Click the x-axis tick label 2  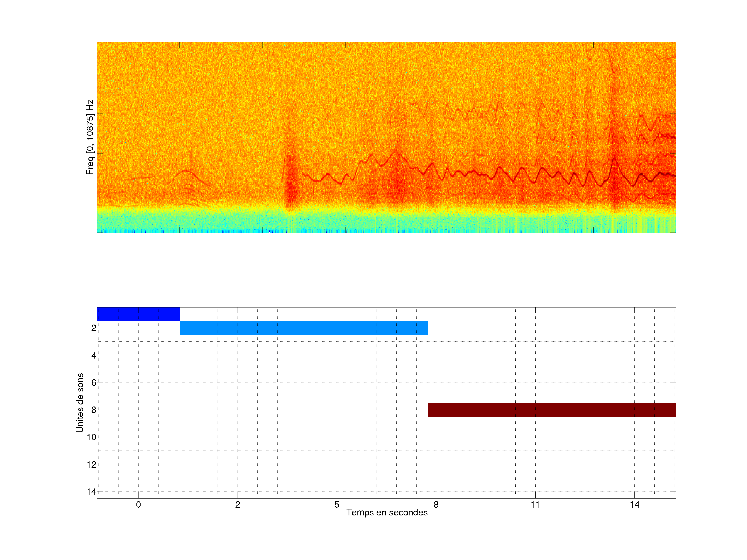pyautogui.click(x=238, y=505)
